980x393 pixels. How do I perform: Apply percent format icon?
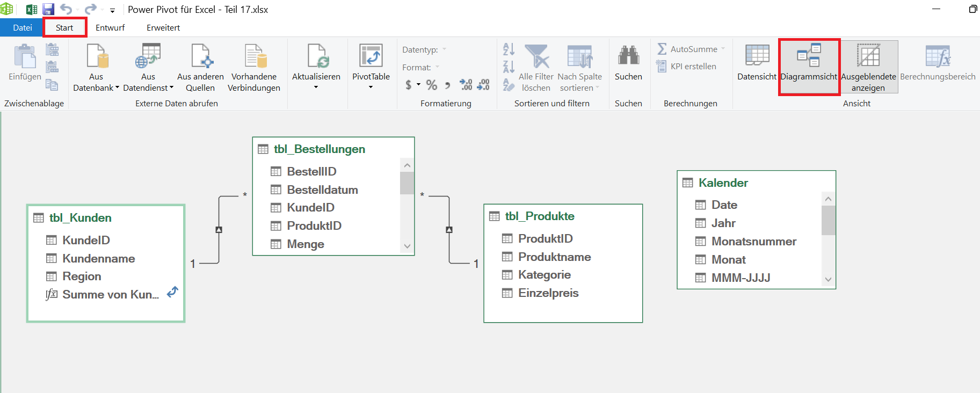[431, 85]
